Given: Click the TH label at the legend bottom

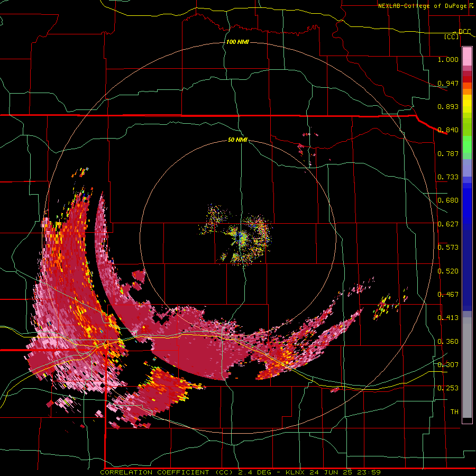Looking at the screenshot, I should [454, 412].
